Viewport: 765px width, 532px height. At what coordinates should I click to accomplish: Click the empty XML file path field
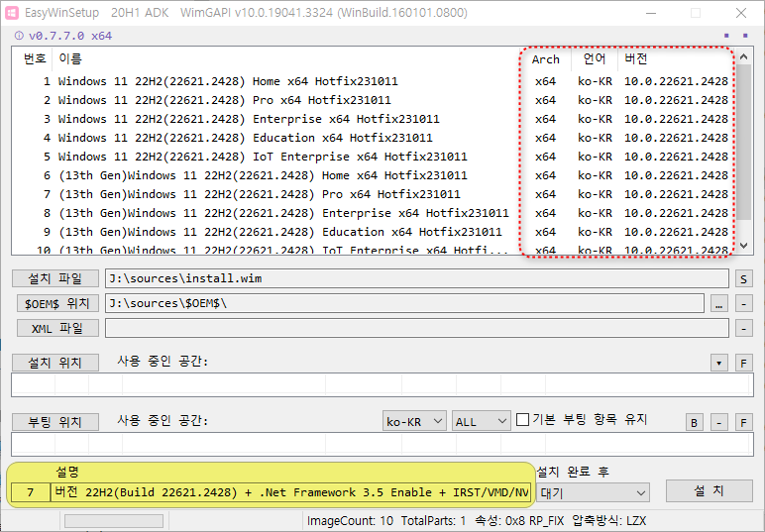416,328
